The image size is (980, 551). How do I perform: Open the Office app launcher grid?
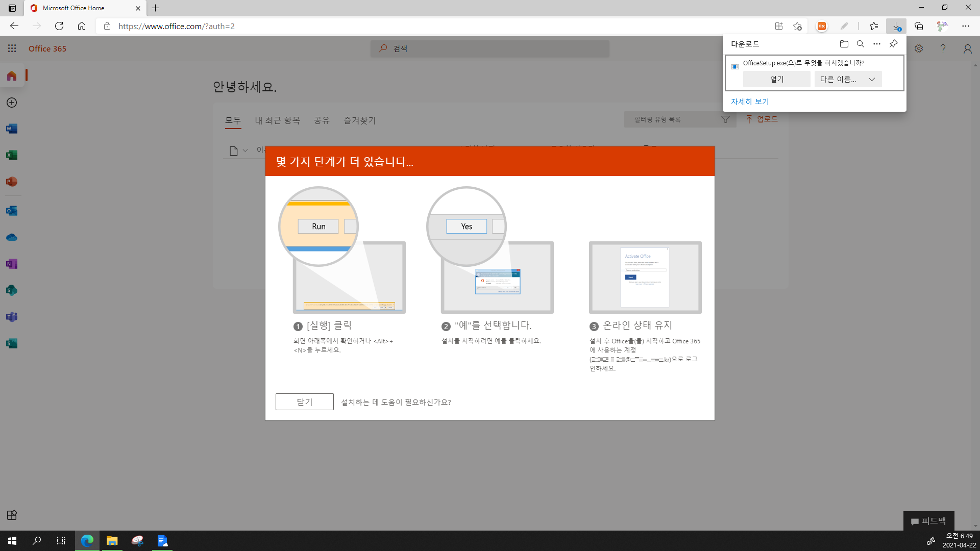[x=12, y=48]
